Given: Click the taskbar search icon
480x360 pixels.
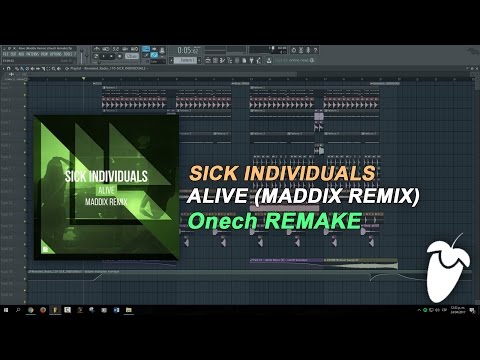Looking at the screenshot, I should 18,310.
